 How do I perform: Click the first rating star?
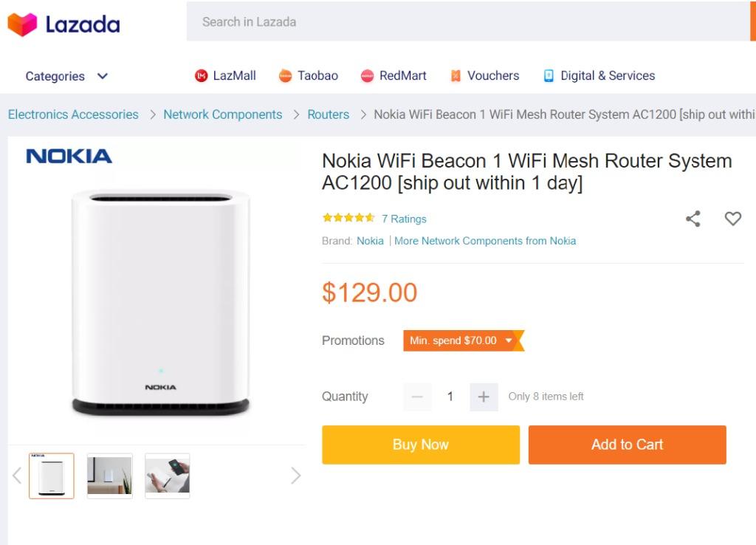pos(326,218)
